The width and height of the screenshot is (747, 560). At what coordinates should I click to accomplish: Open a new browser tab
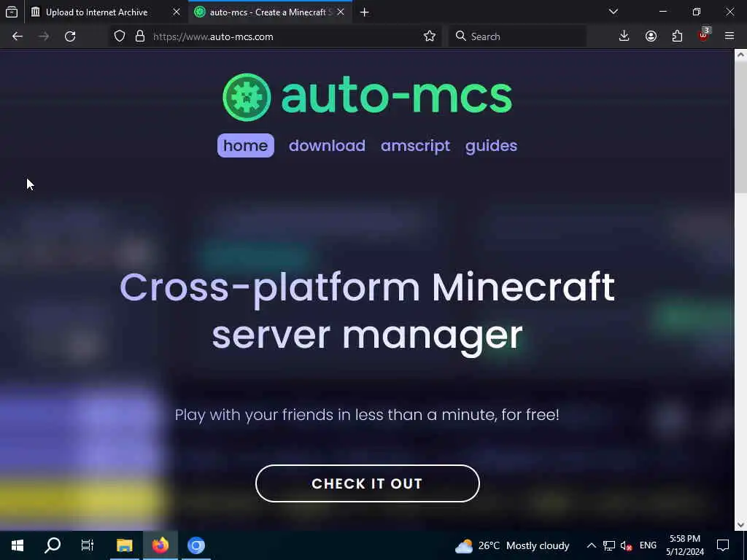tap(365, 12)
